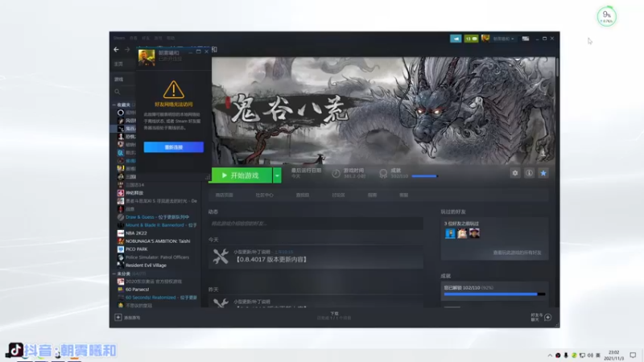Click the Resident Evil Village icon
644x362 pixels.
tap(120, 265)
